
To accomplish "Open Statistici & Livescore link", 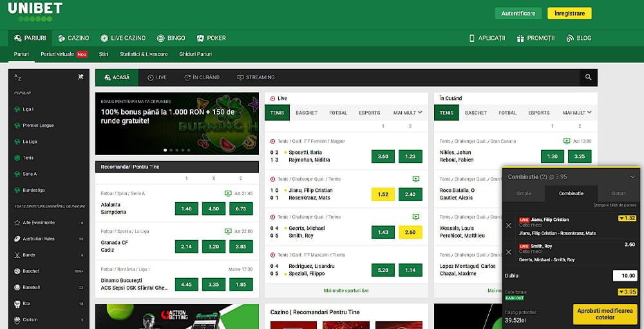I will point(144,54).
